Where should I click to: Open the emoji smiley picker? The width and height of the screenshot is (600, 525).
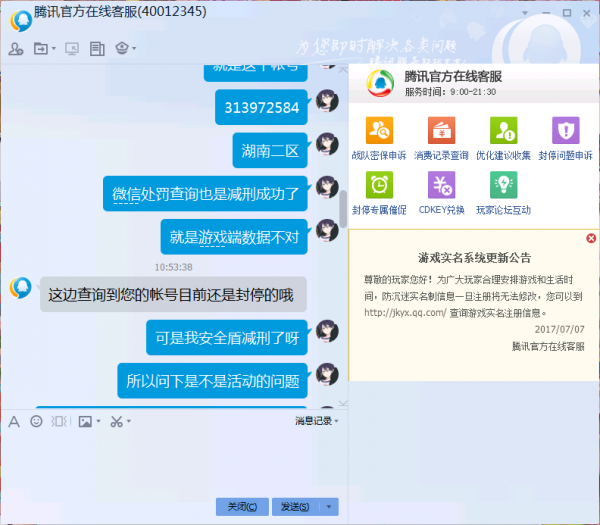[36, 421]
